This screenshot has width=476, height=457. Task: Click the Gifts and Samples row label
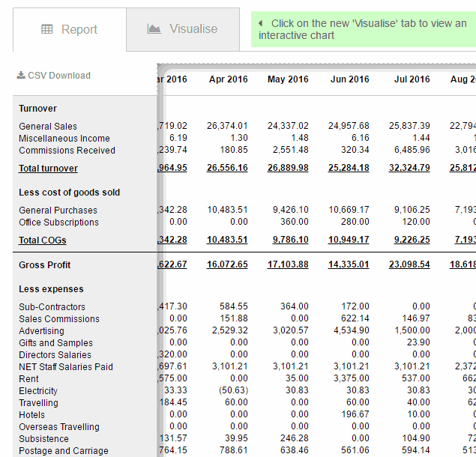click(56, 343)
